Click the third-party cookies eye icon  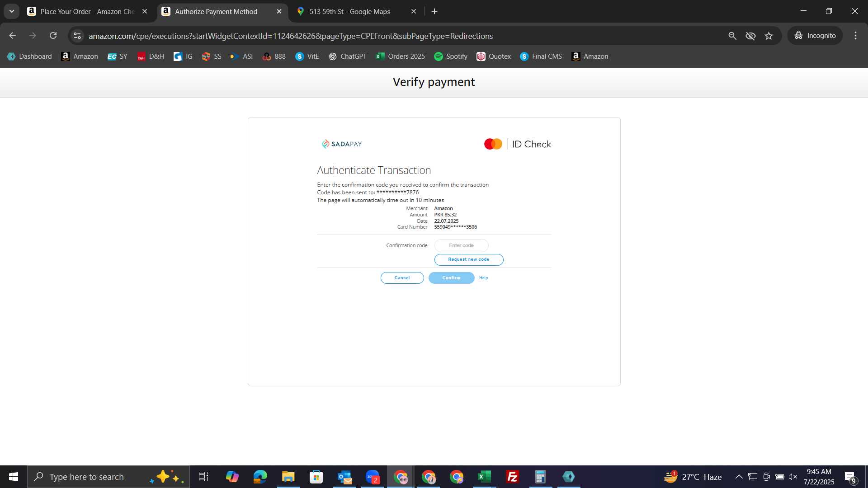750,36
